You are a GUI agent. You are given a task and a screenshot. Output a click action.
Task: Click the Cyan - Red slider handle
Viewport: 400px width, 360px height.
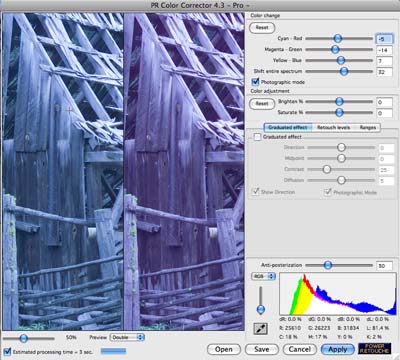(x=338, y=38)
